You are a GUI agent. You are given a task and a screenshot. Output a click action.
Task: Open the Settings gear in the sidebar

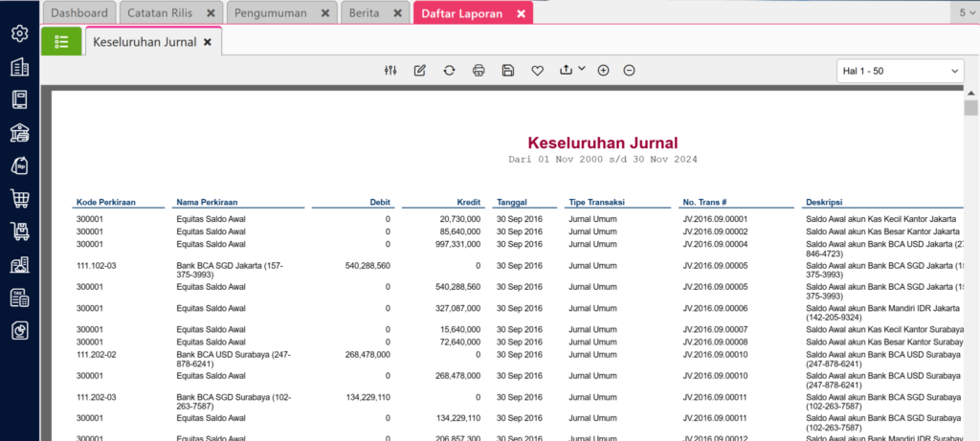click(x=20, y=33)
